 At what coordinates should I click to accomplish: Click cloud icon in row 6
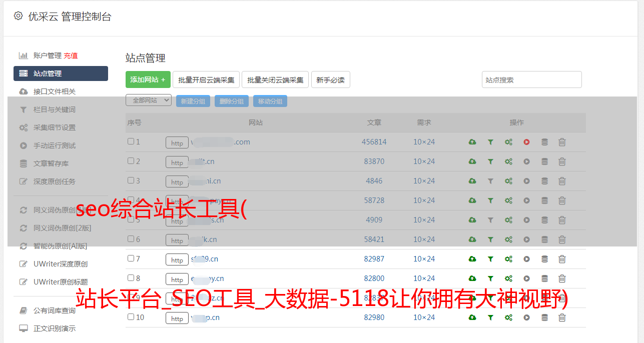pos(472,239)
